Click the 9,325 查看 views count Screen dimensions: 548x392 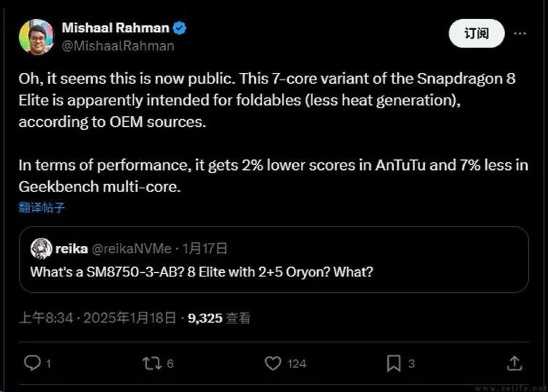(219, 318)
